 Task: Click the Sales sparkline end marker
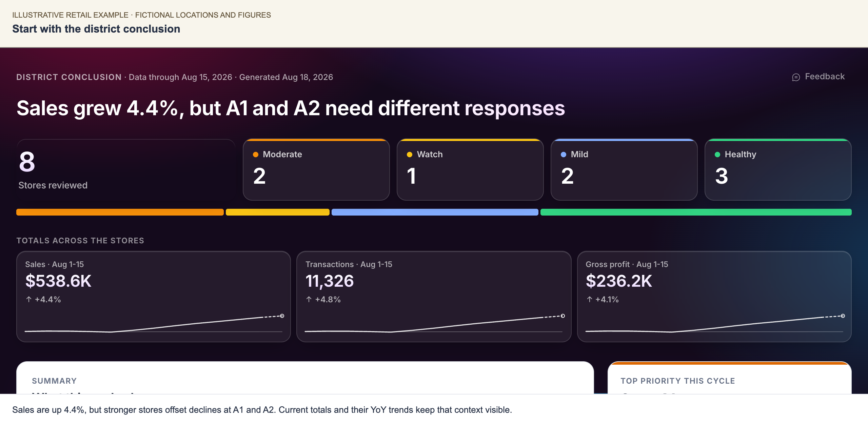(x=282, y=316)
